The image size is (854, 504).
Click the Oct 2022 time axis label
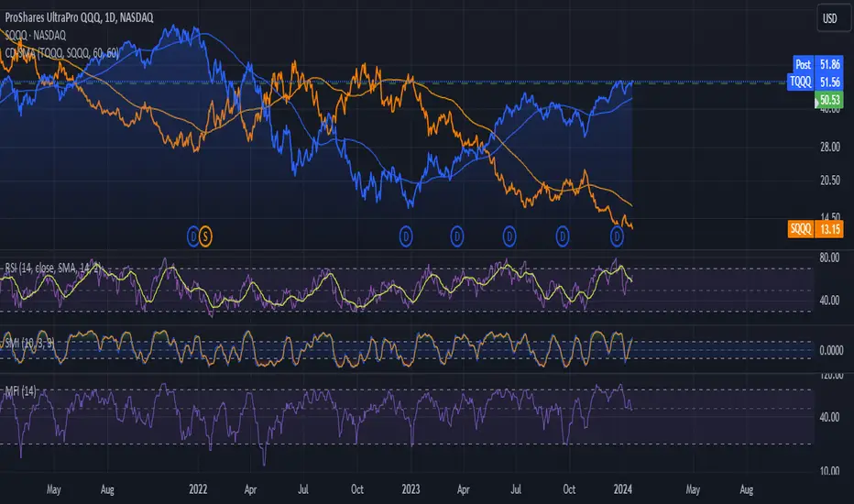click(x=357, y=489)
